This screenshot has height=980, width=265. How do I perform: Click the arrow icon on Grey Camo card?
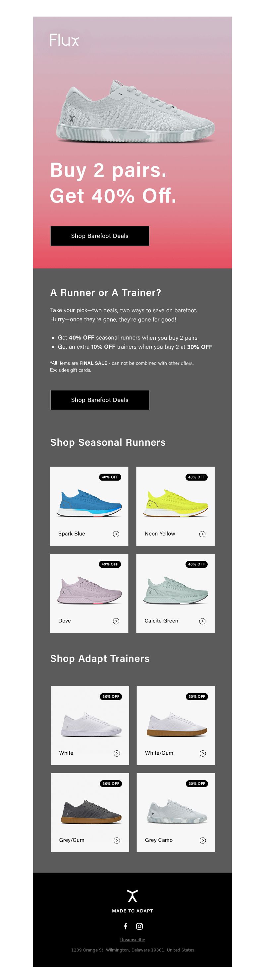[203, 840]
